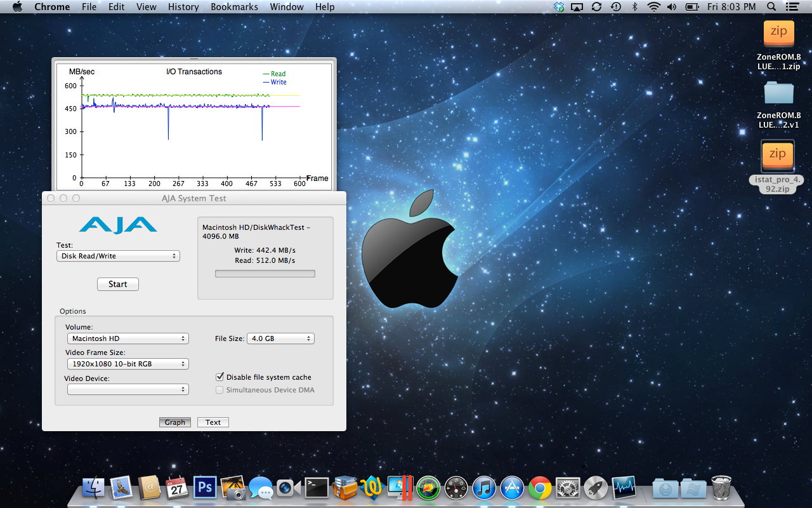Open the History menu
Image resolution: width=812 pixels, height=508 pixels.
pyautogui.click(x=183, y=7)
